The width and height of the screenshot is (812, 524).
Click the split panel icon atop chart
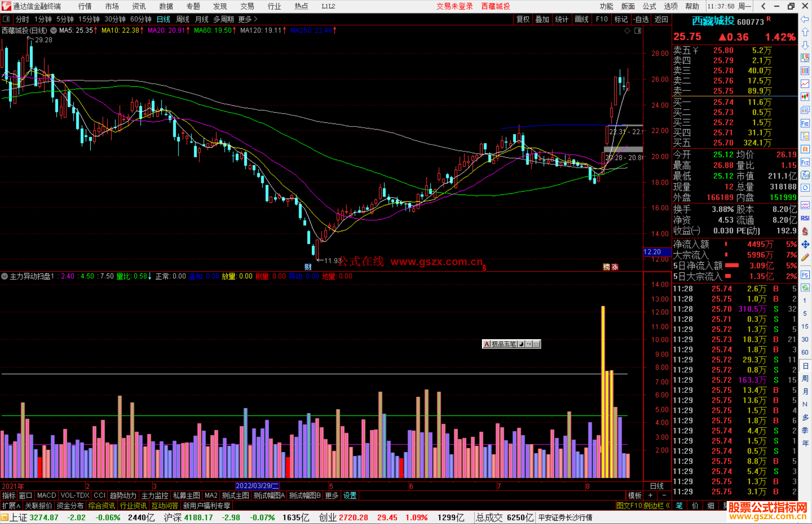[x=638, y=31]
